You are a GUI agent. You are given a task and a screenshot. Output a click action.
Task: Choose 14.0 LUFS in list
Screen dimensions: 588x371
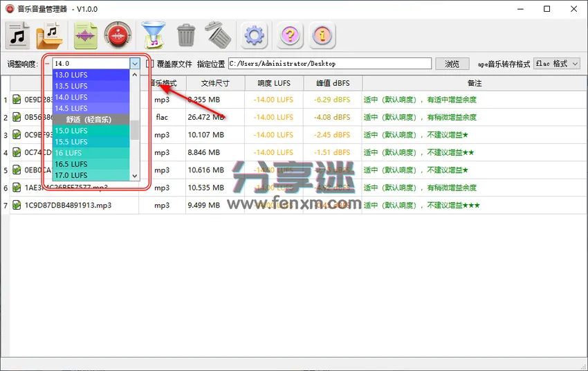[91, 97]
